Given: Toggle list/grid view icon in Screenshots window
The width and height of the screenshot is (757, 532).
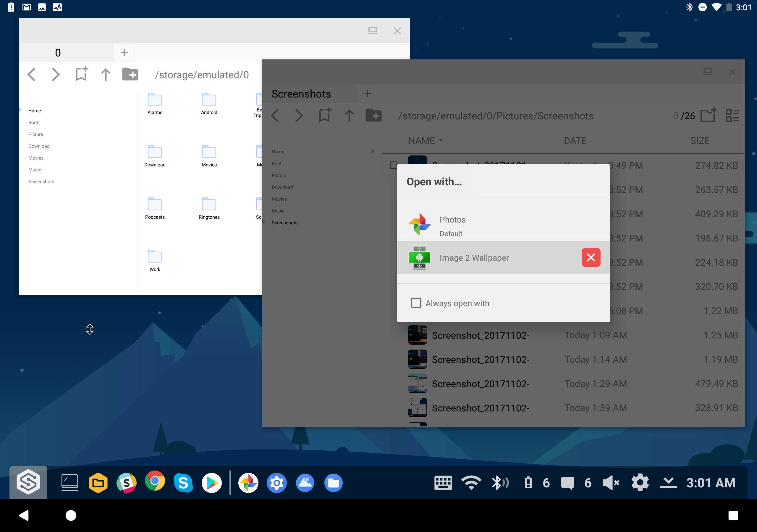Looking at the screenshot, I should 732,116.
